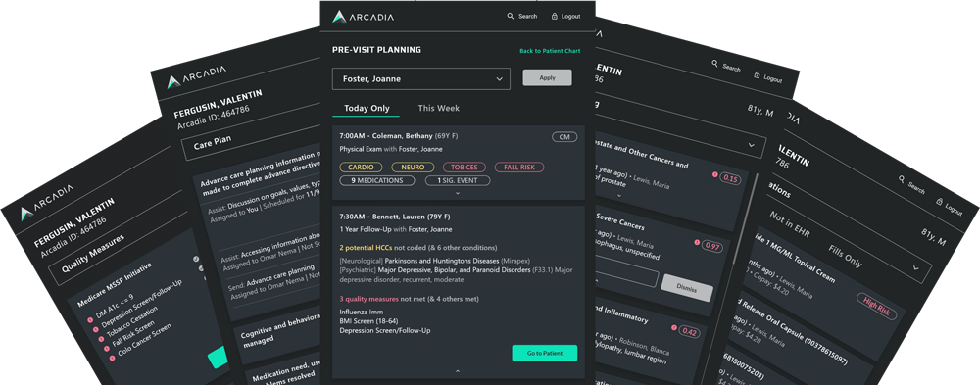This screenshot has width=980, height=385.
Task: Click the Dismiss button
Action: [x=687, y=287]
